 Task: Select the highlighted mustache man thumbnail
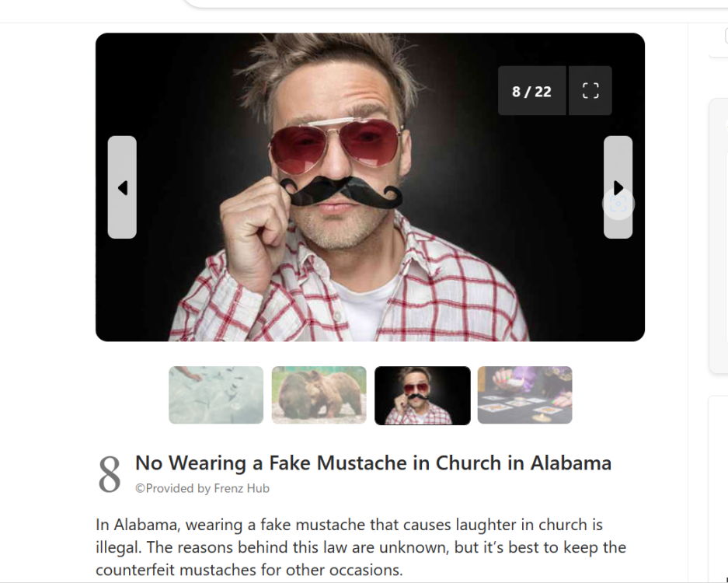tap(422, 395)
